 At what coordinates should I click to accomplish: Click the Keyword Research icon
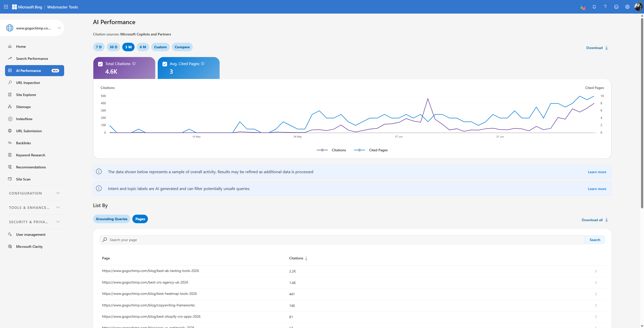coord(10,155)
